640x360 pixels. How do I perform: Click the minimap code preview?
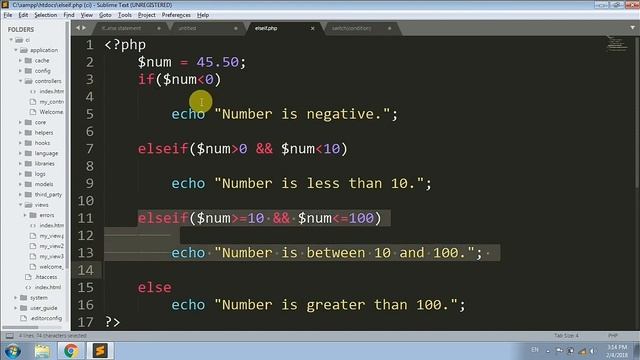pos(617,44)
